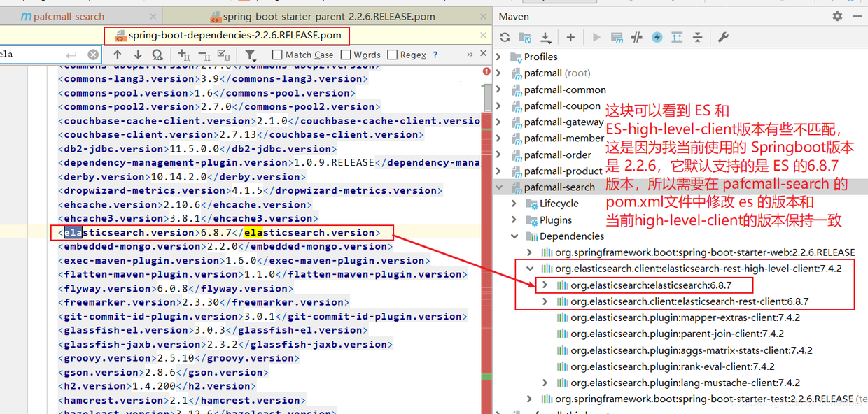Viewport: 868px width, 414px height.
Task: Click download sources and documentation icon
Action: click(x=546, y=37)
